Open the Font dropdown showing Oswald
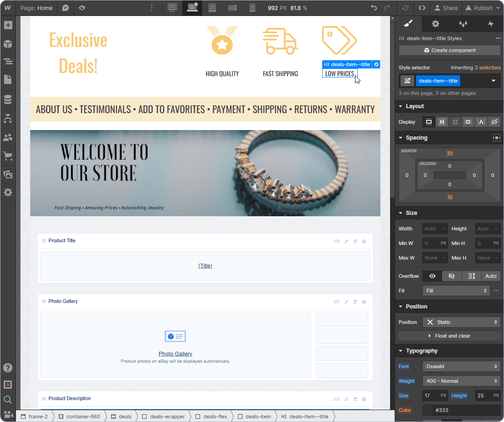This screenshot has height=422, width=504. 461,366
